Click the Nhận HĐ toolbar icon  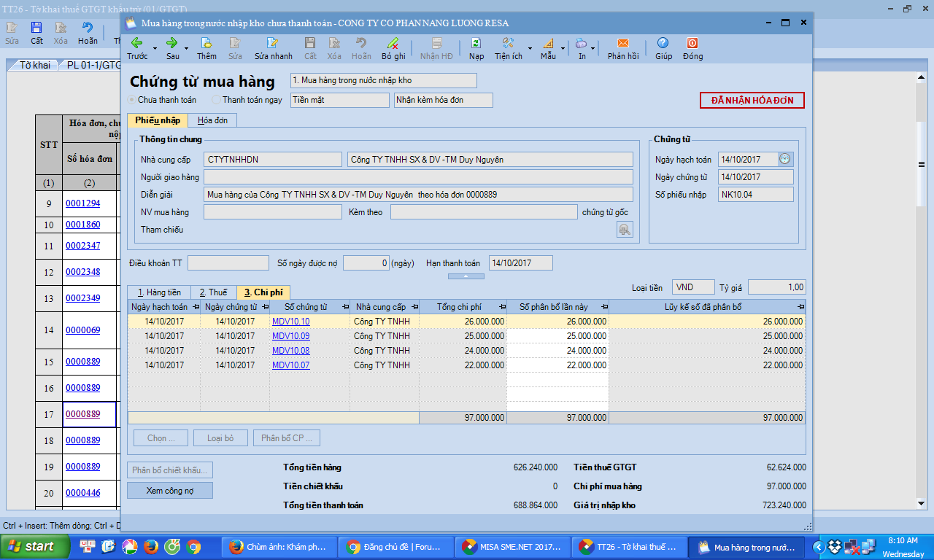click(x=436, y=48)
